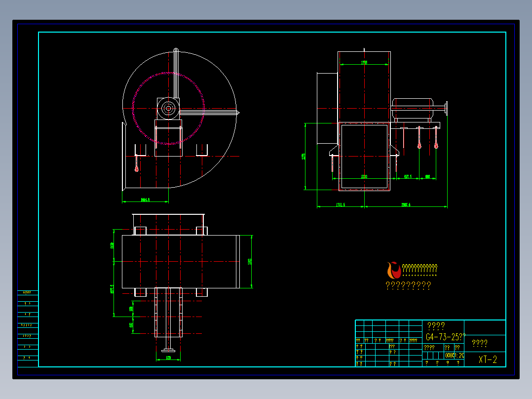Select the anchor bolt under the volute front view
532x399 pixels.
(136, 163)
